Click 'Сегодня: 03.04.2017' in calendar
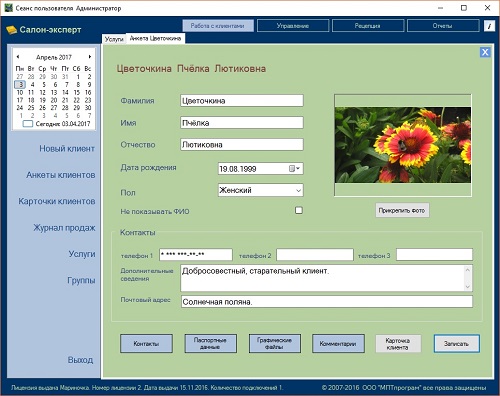This screenshot has width=500, height=396. click(x=57, y=124)
